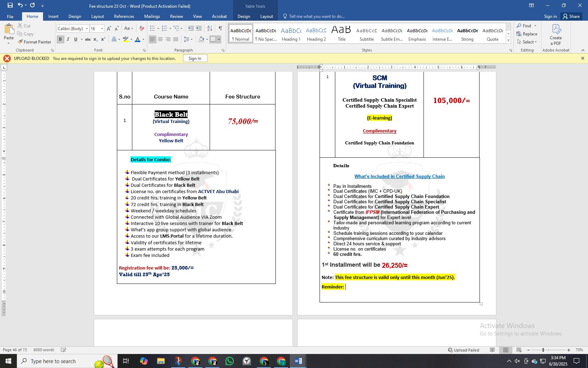This screenshot has width=588, height=368.
Task: Save document using the Save icon
Action: pyautogui.click(x=10, y=5)
